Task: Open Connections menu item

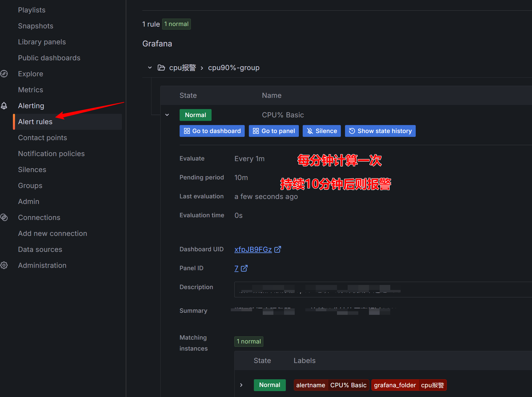Action: [39, 217]
